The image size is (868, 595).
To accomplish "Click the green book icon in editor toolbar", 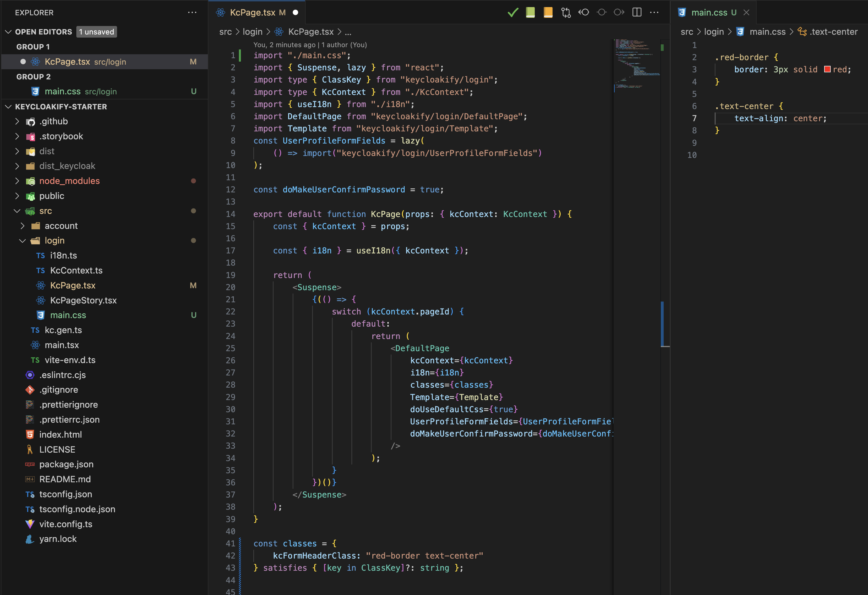I will pyautogui.click(x=530, y=12).
